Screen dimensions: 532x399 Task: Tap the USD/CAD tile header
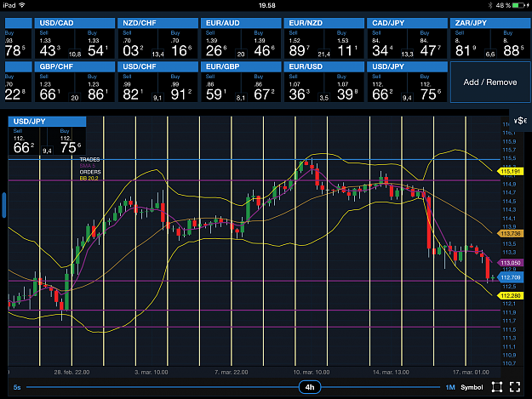(75, 23)
